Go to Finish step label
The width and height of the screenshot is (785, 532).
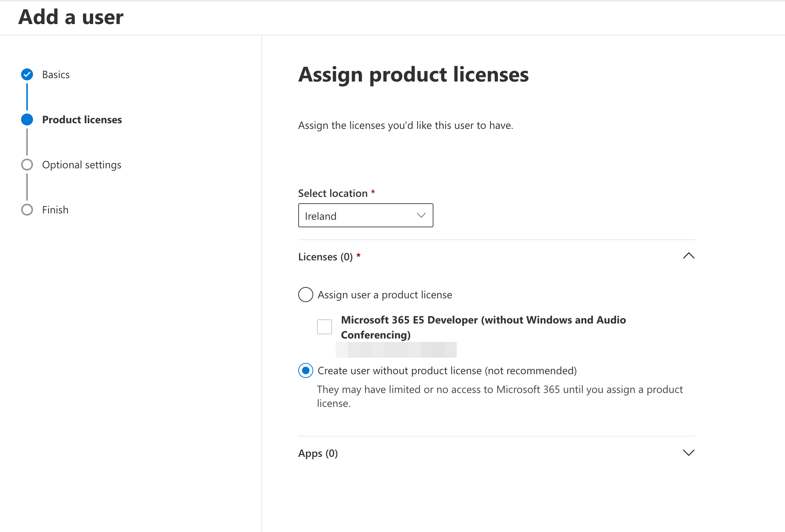pyautogui.click(x=55, y=210)
